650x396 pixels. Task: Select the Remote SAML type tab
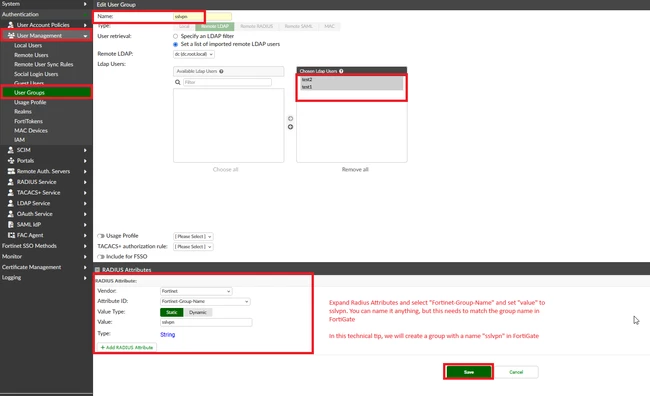tap(298, 26)
